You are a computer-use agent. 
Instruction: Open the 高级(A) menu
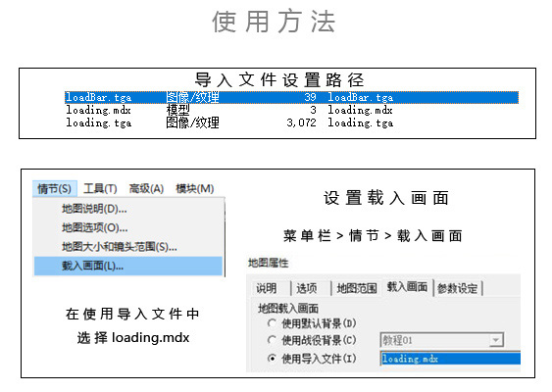pyautogui.click(x=146, y=189)
